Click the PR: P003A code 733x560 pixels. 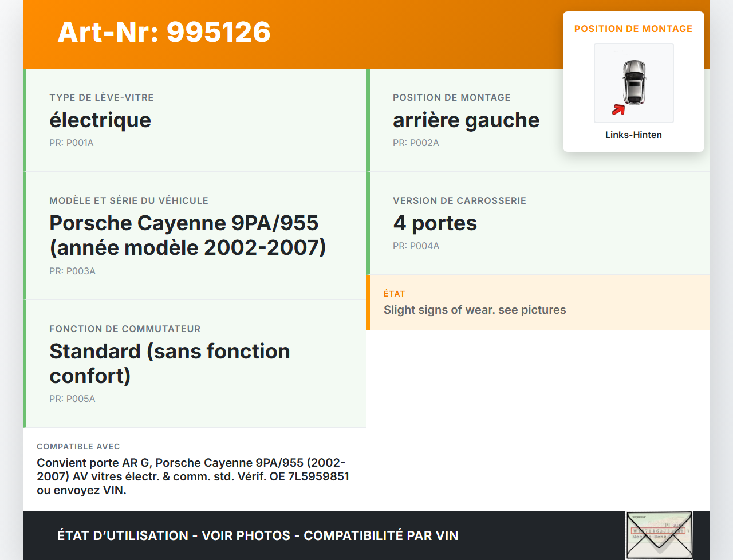coord(72,271)
